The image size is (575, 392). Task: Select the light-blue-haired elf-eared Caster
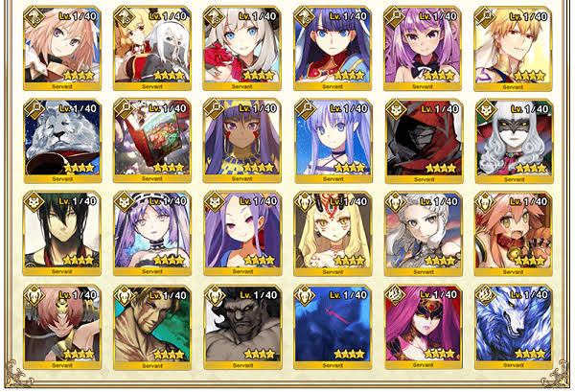(333, 141)
